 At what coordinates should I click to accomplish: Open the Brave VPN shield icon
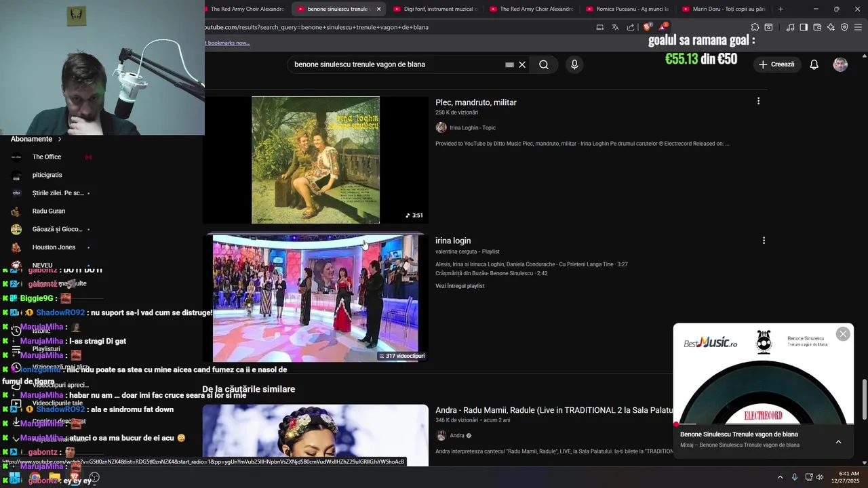844,27
